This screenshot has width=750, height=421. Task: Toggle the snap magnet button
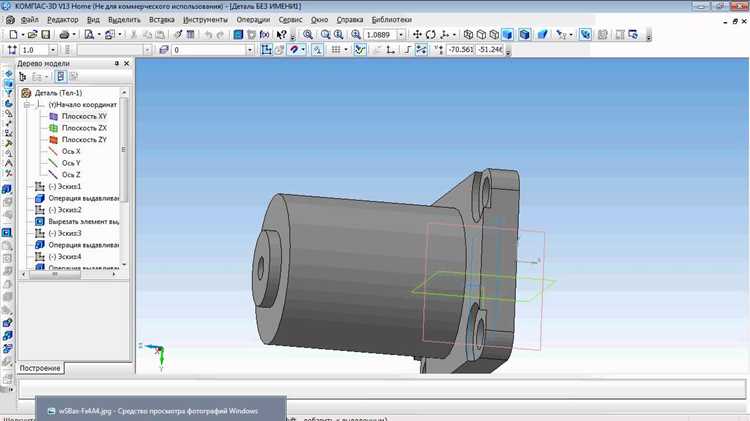click(294, 50)
